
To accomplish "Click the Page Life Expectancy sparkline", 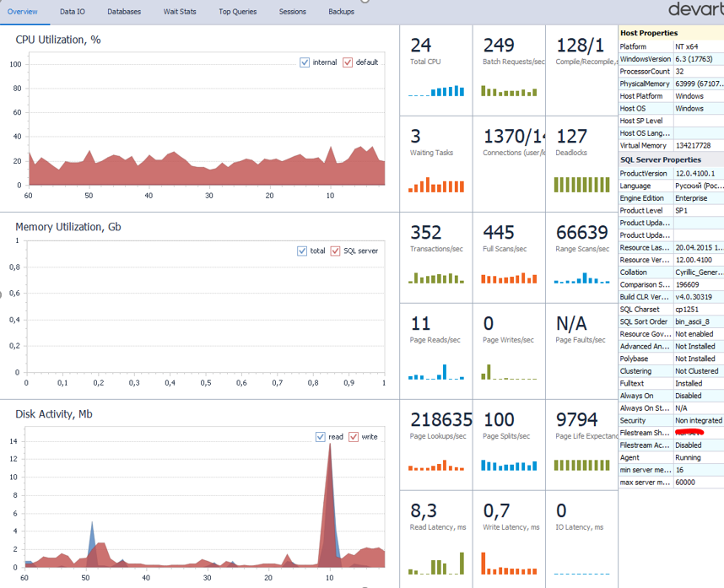I will click(x=581, y=465).
